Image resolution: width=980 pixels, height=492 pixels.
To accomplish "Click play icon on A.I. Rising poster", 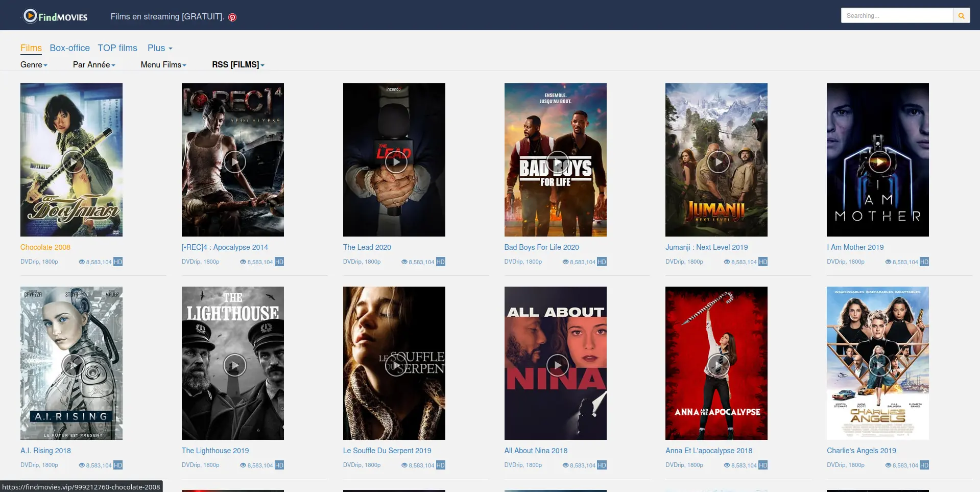I will coord(74,365).
